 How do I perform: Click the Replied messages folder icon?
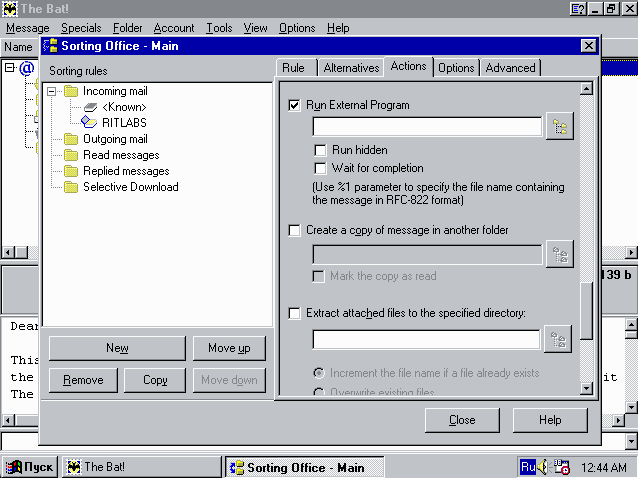coord(71,171)
